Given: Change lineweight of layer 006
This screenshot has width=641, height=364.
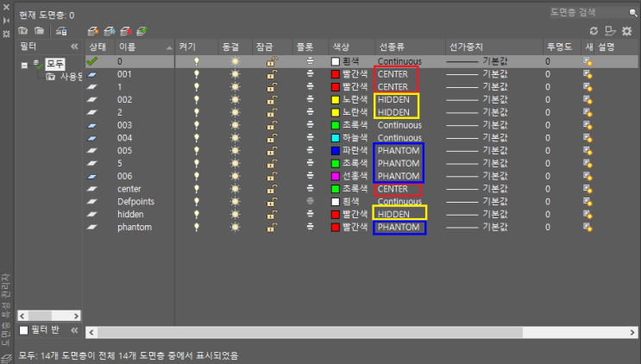Looking at the screenshot, I should tap(477, 176).
